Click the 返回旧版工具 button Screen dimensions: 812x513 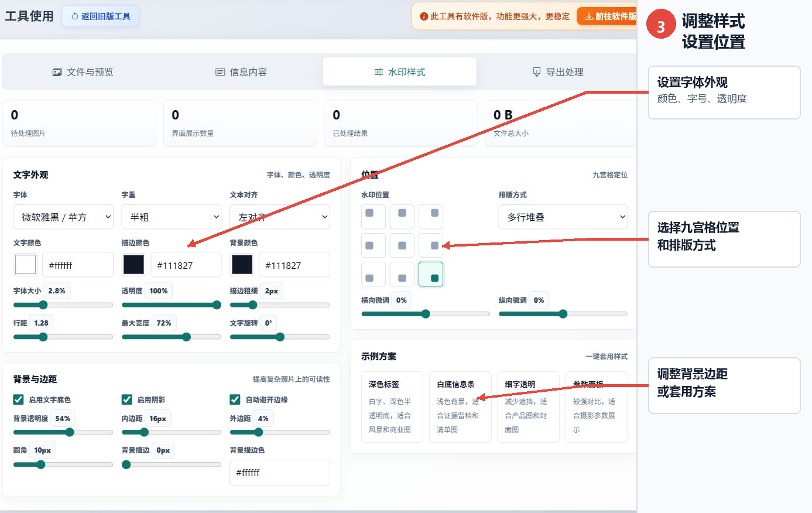point(101,16)
